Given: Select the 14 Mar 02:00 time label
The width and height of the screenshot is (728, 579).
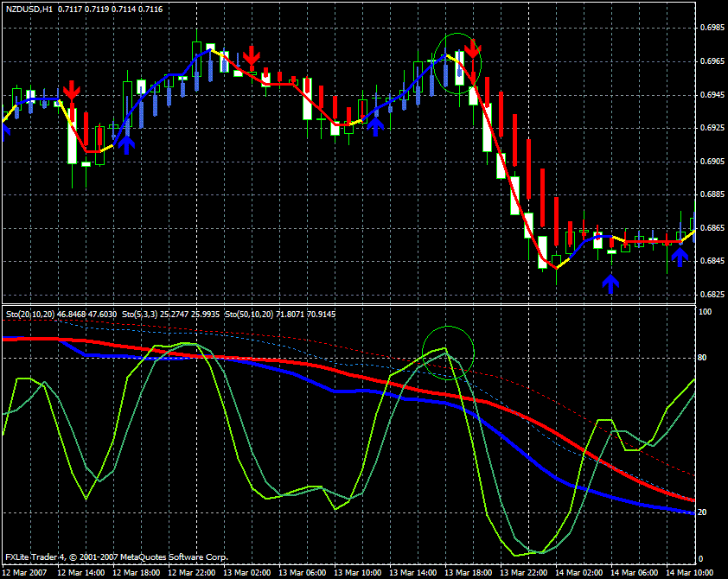Looking at the screenshot, I should coord(579,572).
